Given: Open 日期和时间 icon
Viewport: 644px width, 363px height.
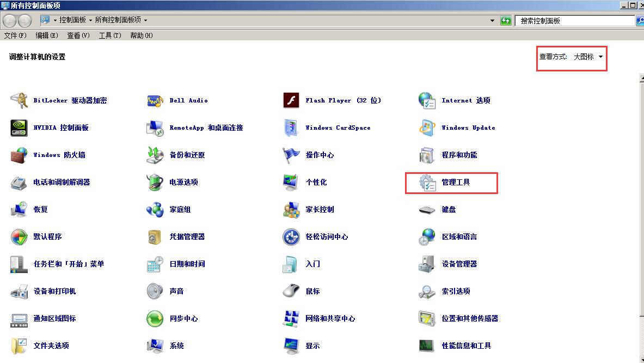Looking at the screenshot, I should click(155, 264).
